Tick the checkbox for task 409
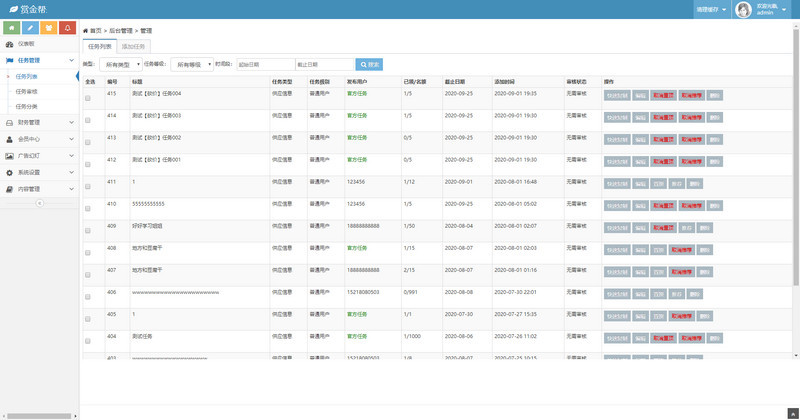Image resolution: width=800 pixels, height=420 pixels. click(x=88, y=231)
